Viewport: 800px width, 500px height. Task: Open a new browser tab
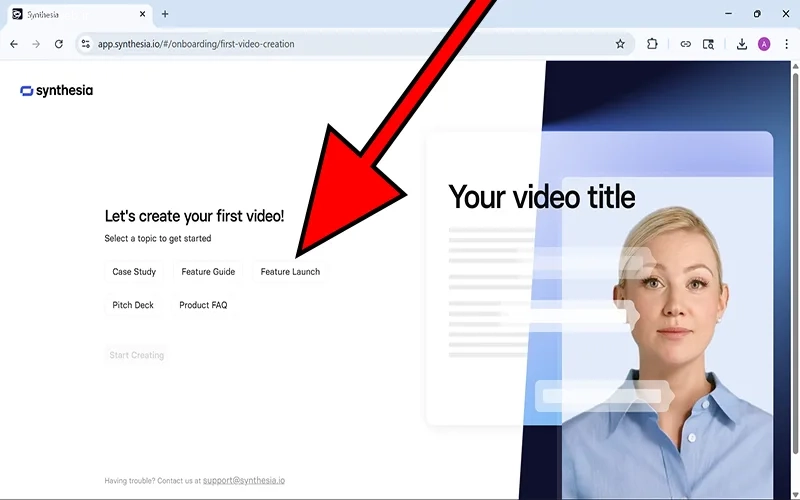[165, 14]
